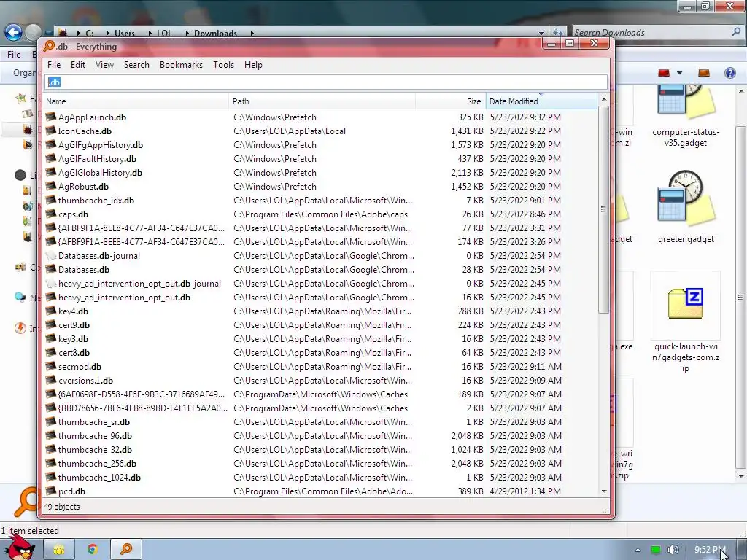Select the Databases.db file icon
The image size is (747, 560).
(x=50, y=270)
